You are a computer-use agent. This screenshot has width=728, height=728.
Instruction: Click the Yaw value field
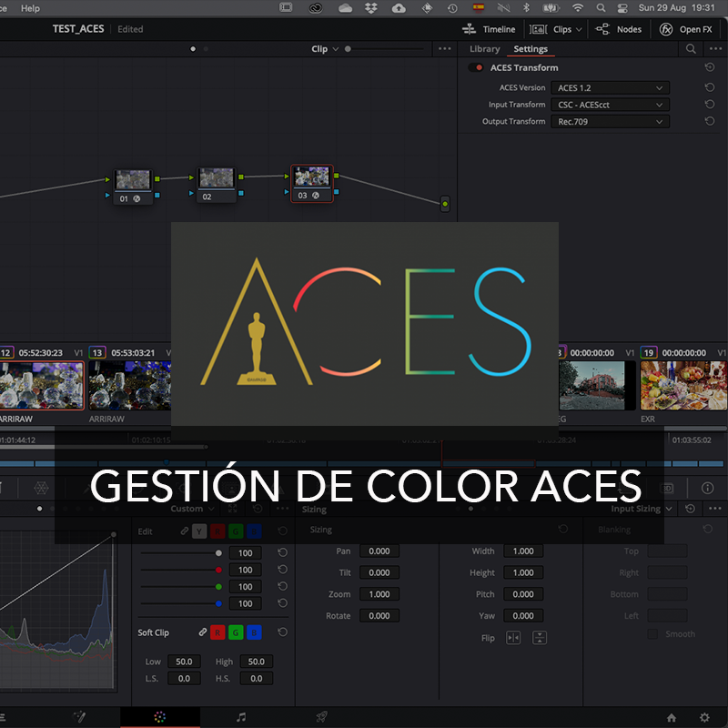click(523, 616)
